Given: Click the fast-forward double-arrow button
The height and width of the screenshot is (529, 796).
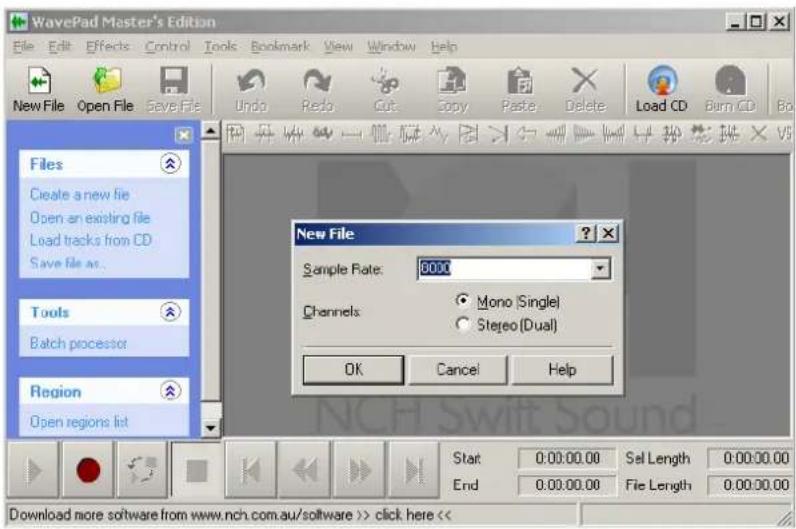Looking at the screenshot, I should 359,470.
